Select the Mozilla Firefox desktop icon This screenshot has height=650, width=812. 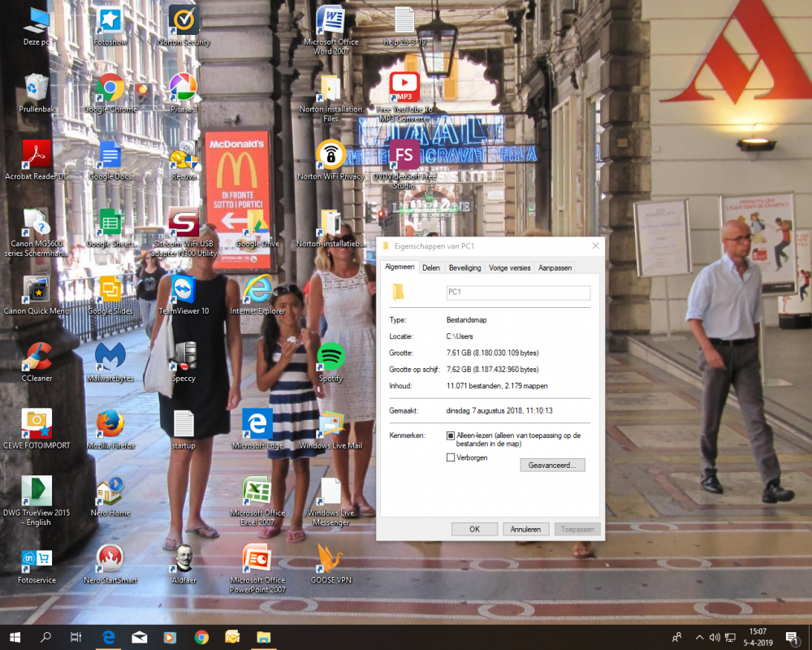pyautogui.click(x=110, y=424)
